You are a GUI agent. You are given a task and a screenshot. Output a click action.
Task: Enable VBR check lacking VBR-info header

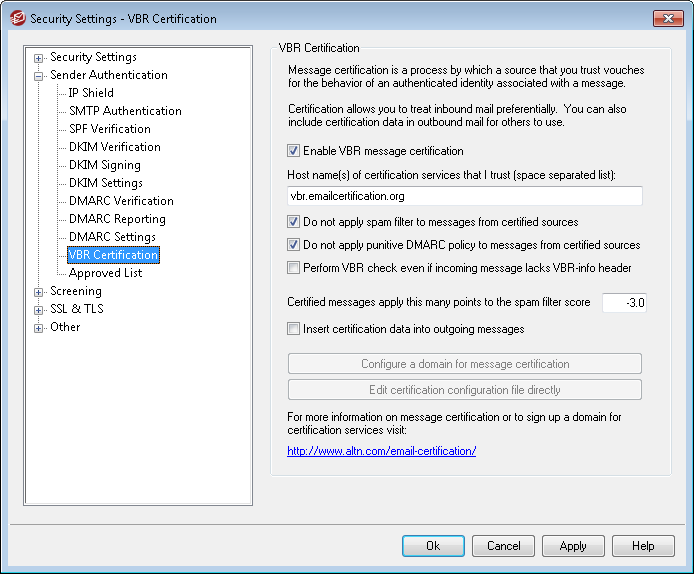pos(293,268)
